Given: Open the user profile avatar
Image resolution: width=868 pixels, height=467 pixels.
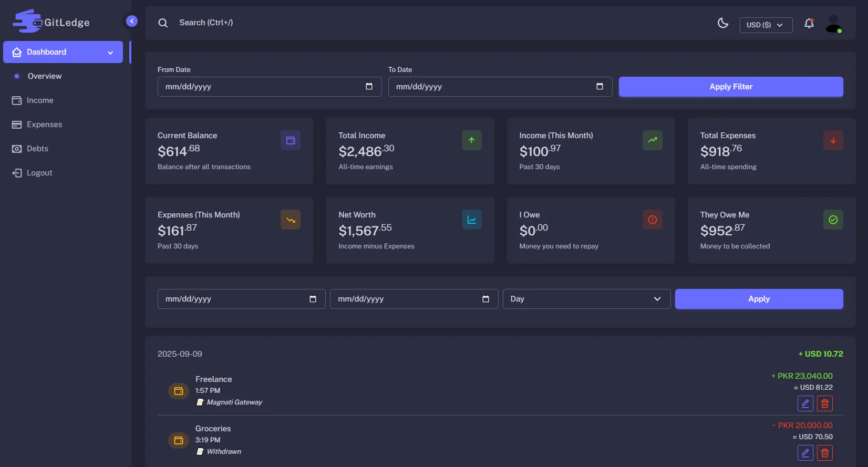Looking at the screenshot, I should click(x=833, y=24).
